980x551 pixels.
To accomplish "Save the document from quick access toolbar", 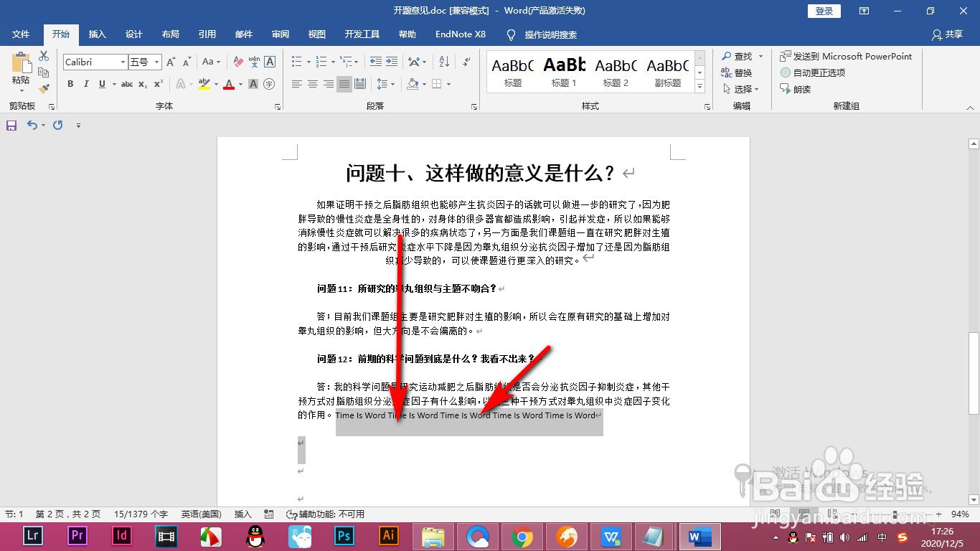I will (x=11, y=125).
